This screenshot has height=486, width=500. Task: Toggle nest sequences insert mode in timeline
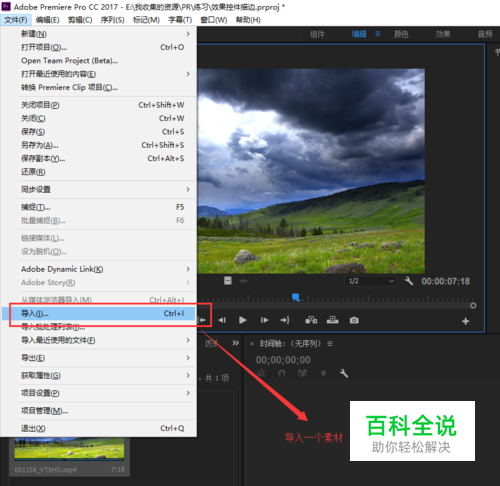pos(261,373)
